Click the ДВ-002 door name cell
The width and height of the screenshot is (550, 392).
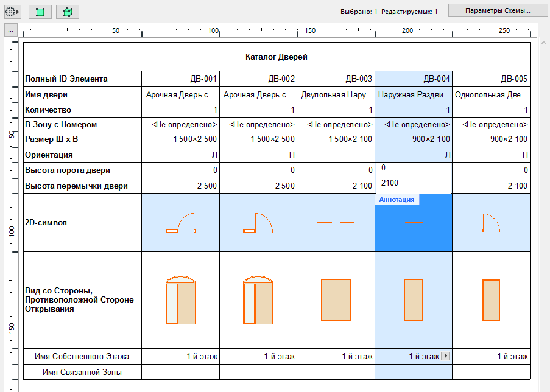(x=258, y=94)
